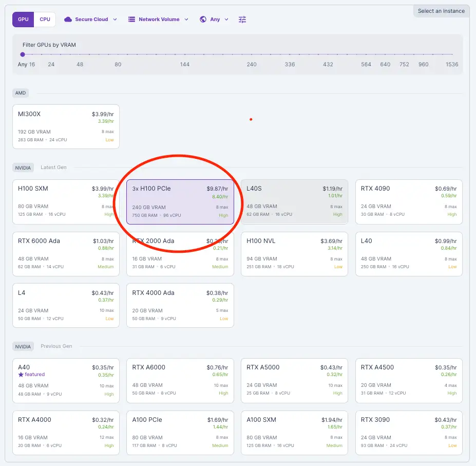Choose the RTX A4500 card
Screen dimensions: 476x466
(409, 381)
